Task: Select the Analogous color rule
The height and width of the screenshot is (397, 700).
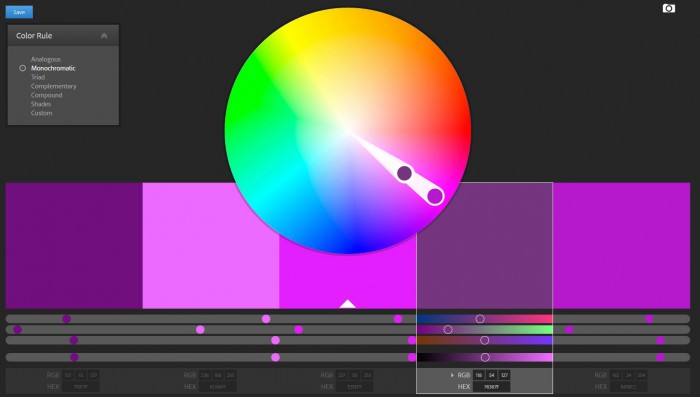Action: tap(46, 59)
